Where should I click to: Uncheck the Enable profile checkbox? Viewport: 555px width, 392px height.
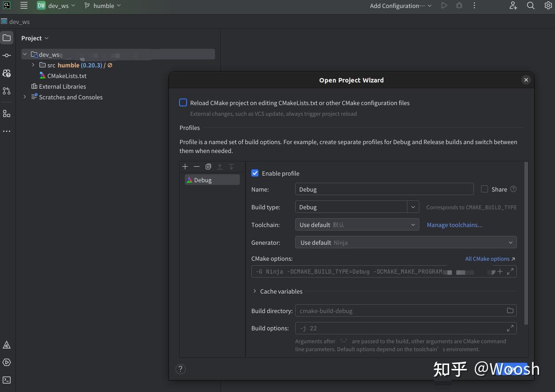[x=255, y=173]
